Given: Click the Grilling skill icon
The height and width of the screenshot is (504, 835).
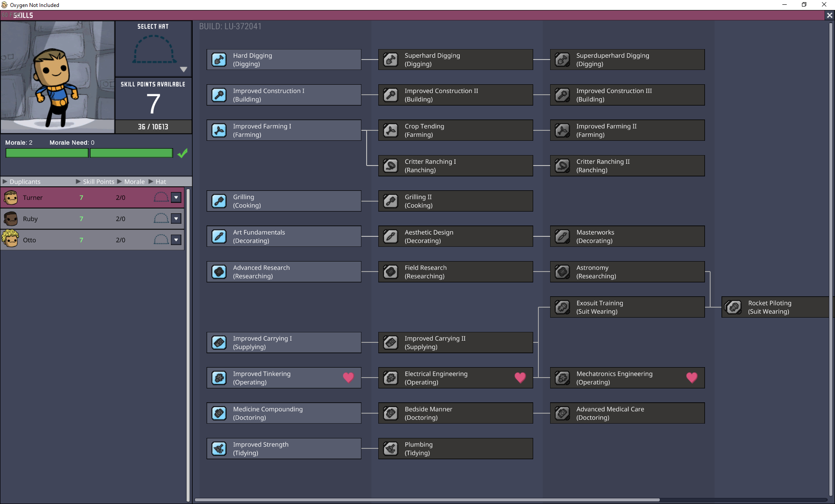Looking at the screenshot, I should [219, 201].
